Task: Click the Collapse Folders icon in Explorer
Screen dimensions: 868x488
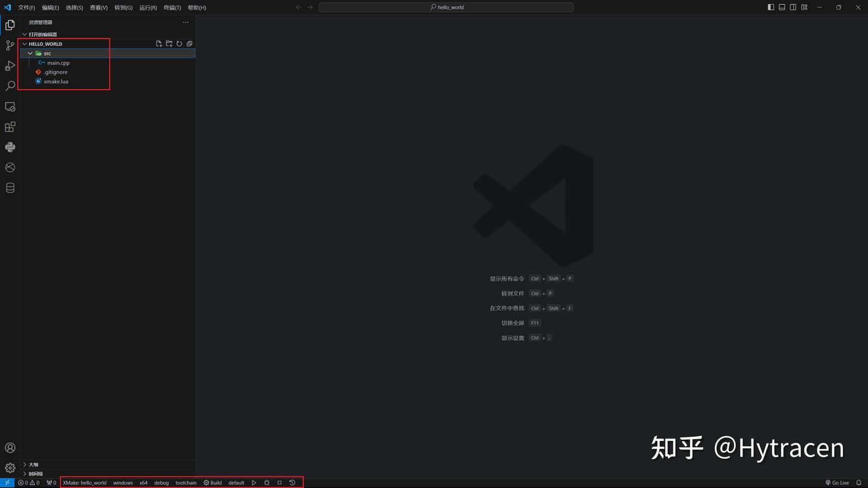Action: (189, 43)
